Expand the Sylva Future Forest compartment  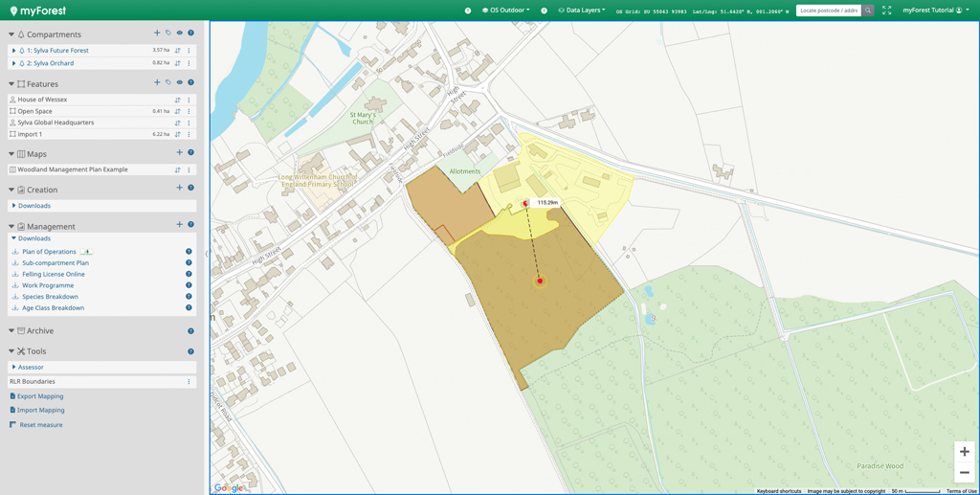pos(13,51)
